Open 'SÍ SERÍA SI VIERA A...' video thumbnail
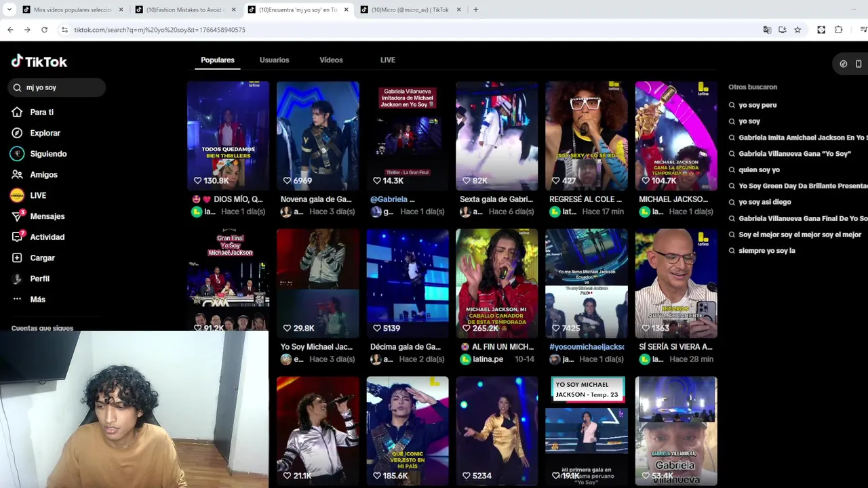 (675, 283)
